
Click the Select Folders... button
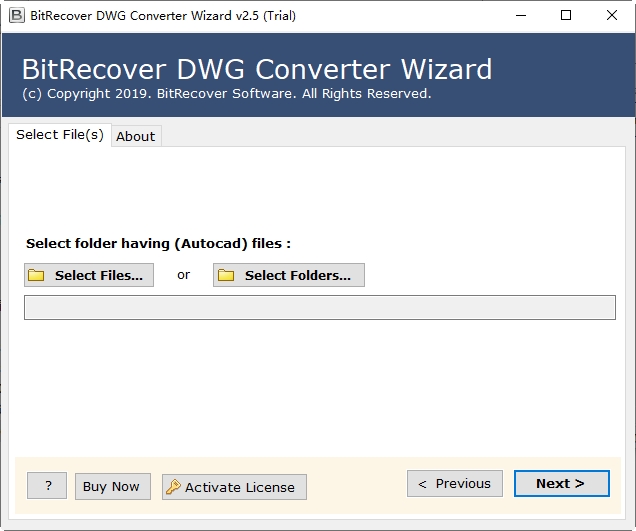point(289,275)
